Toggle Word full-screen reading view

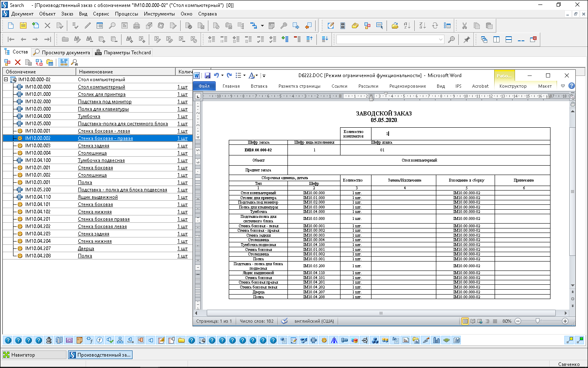[473, 321]
